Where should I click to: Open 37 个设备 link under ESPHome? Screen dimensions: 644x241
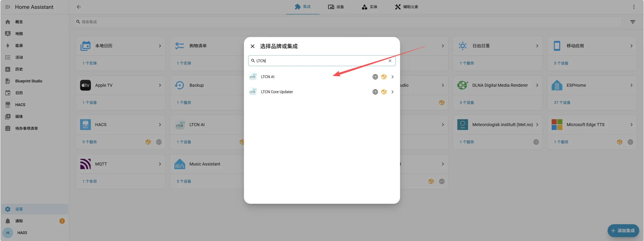562,103
